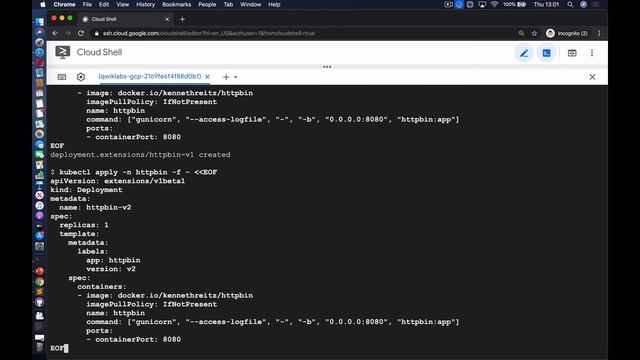Image resolution: width=640 pixels, height=360 pixels.
Task: Close the Cloud Shell terminal panel
Action: click(x=592, y=77)
